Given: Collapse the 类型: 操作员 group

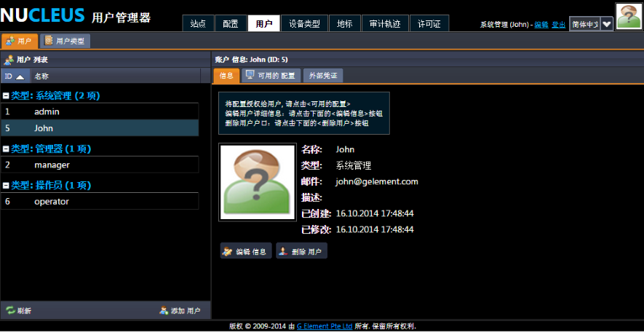Looking at the screenshot, I should click(6, 186).
